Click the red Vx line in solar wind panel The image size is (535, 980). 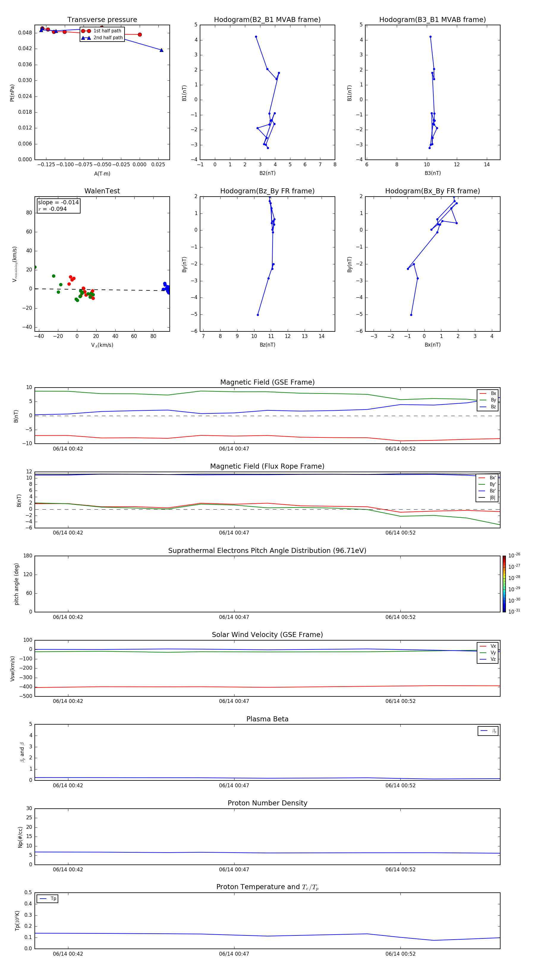[267, 687]
